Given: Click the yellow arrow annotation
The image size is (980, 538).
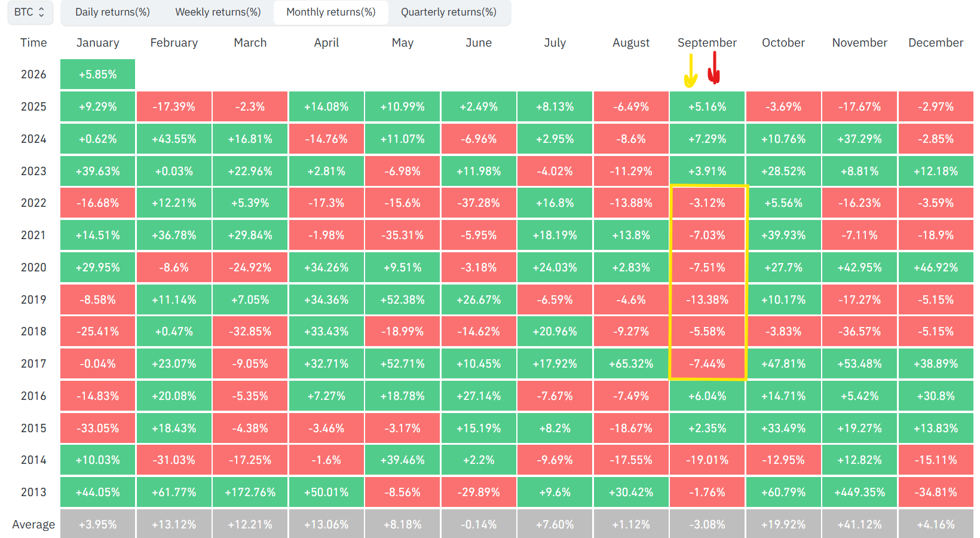Looking at the screenshot, I should pyautogui.click(x=691, y=71).
